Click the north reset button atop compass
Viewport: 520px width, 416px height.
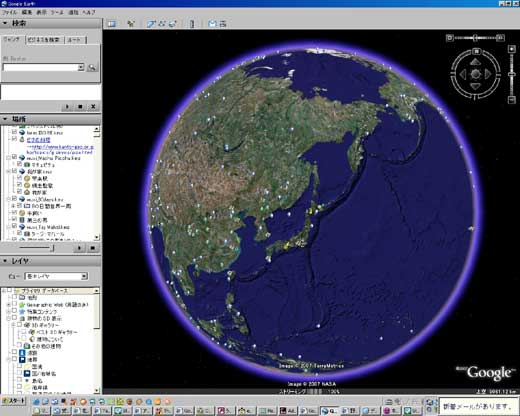point(476,51)
